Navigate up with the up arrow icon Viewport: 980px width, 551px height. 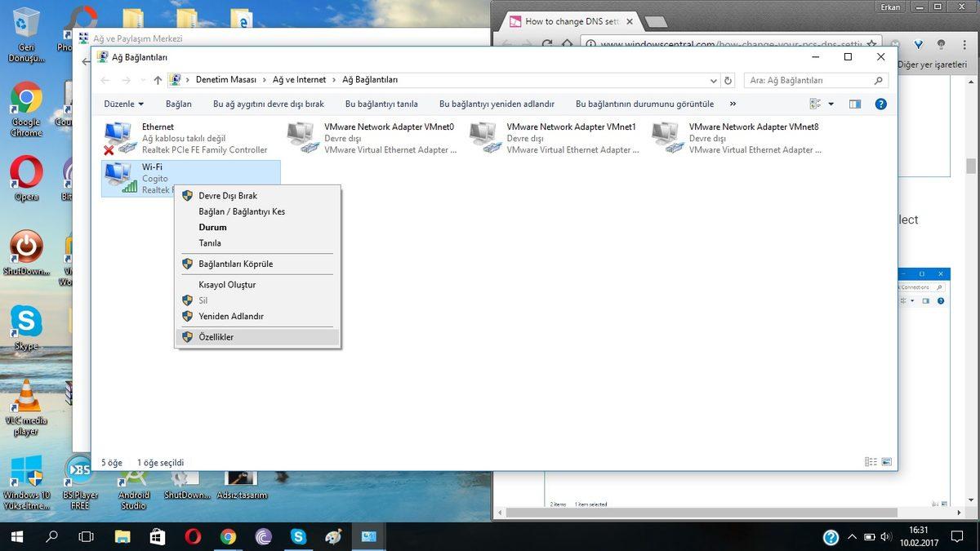157,79
